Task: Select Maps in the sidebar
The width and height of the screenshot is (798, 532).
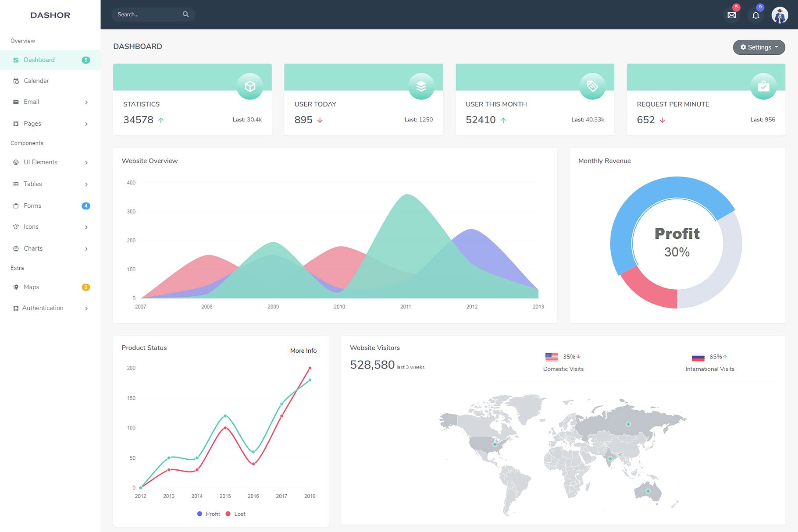Action: pos(32,287)
